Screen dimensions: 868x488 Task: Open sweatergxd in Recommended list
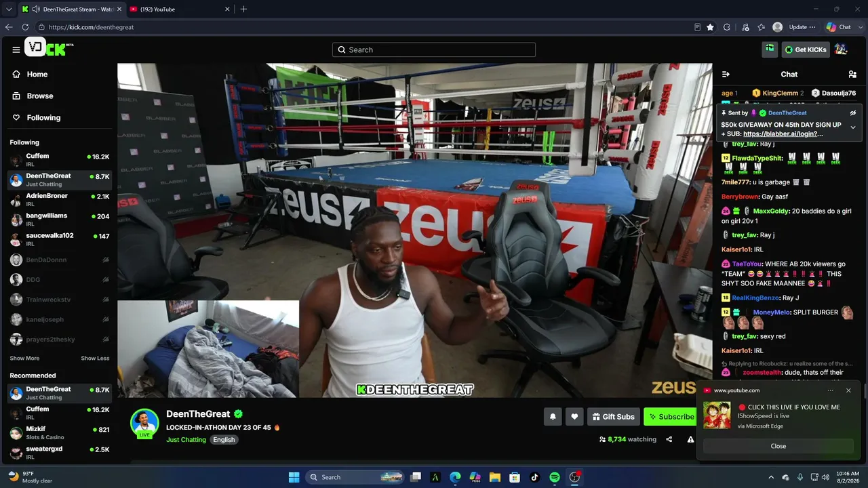pyautogui.click(x=59, y=453)
